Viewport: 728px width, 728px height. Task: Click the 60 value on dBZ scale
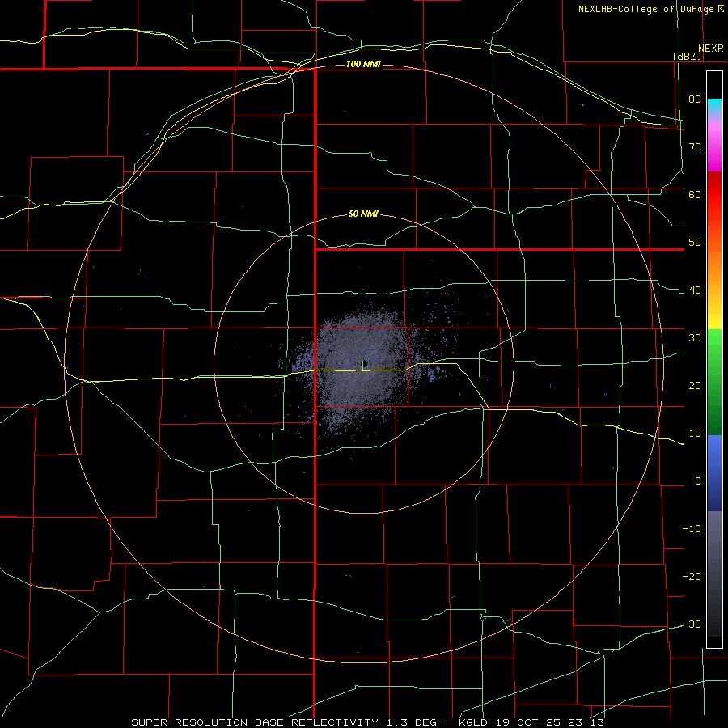[695, 194]
